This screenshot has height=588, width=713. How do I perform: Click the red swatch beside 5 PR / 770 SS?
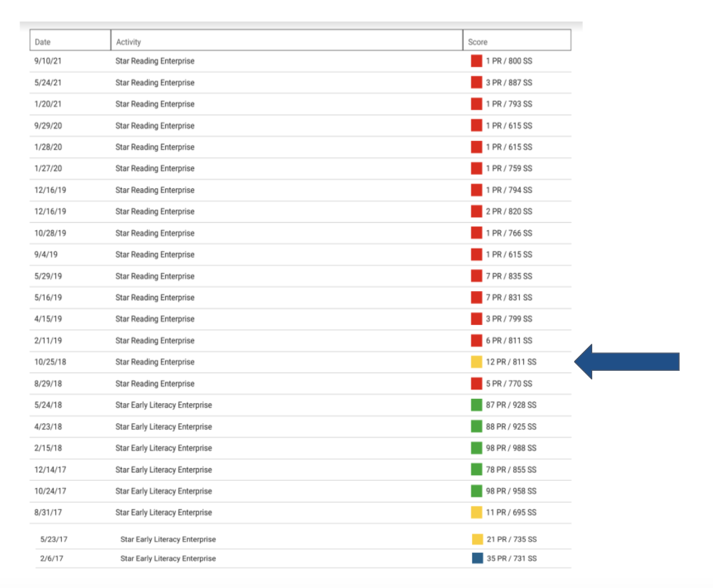(476, 383)
